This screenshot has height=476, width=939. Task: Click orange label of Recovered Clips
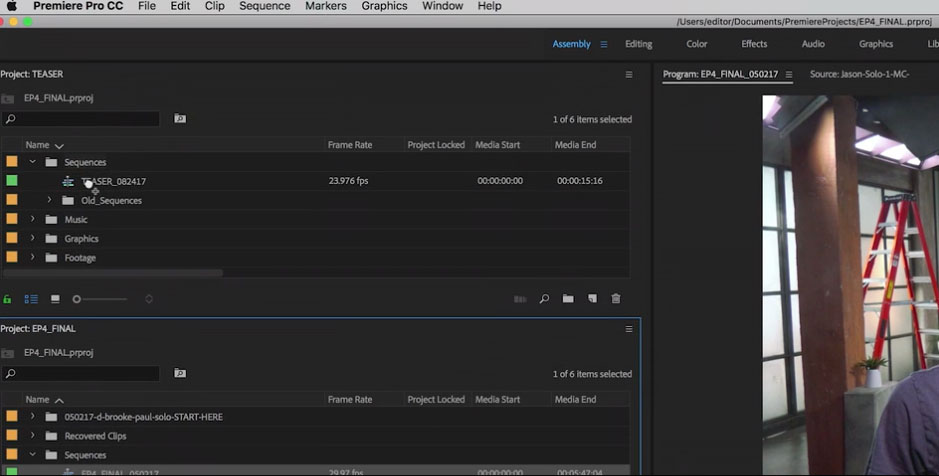pyautogui.click(x=12, y=435)
